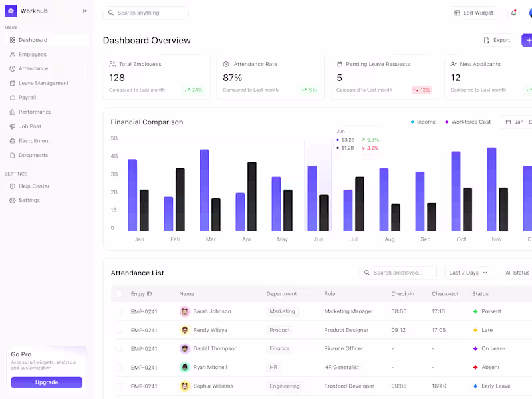Select the Attendance calendar icon in sidebar

click(x=12, y=68)
